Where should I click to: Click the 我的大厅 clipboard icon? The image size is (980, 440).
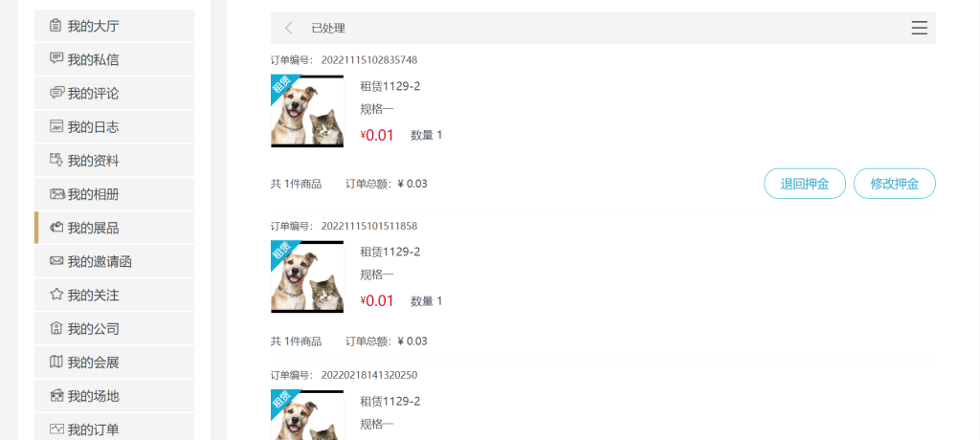pos(56,26)
